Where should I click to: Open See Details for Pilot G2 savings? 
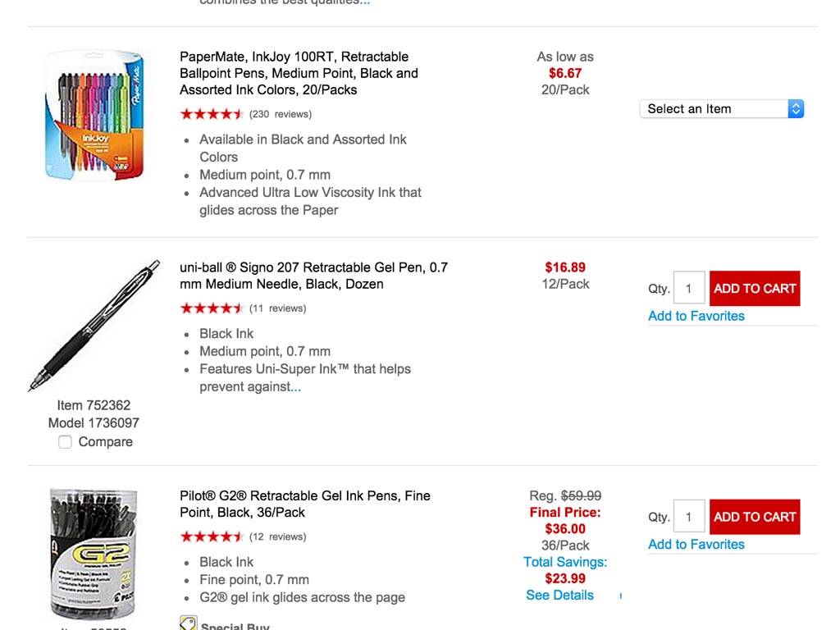coord(559,596)
